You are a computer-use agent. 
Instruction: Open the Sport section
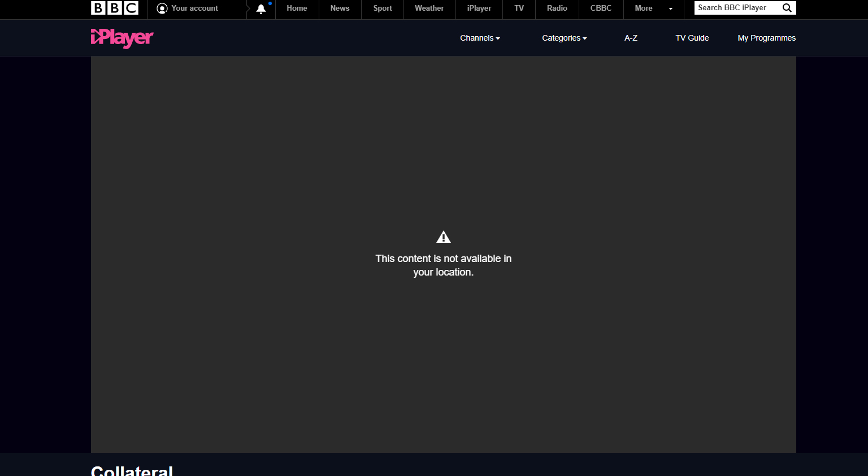click(x=383, y=8)
